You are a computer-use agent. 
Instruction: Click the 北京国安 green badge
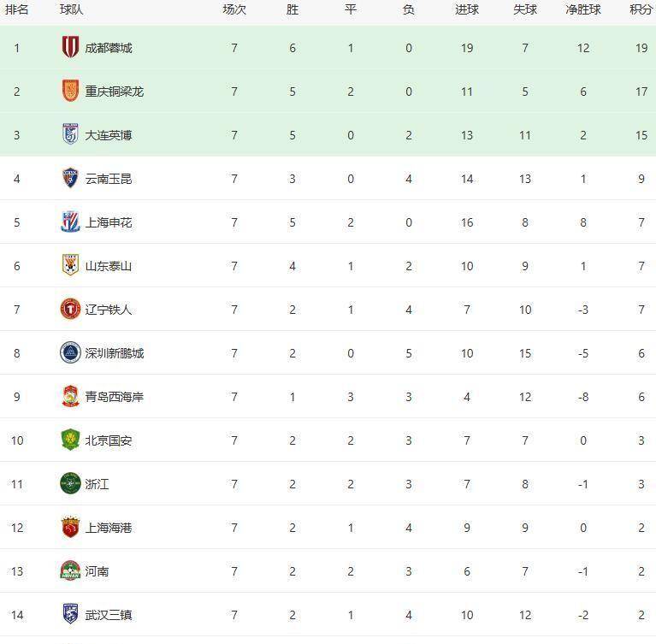point(70,440)
